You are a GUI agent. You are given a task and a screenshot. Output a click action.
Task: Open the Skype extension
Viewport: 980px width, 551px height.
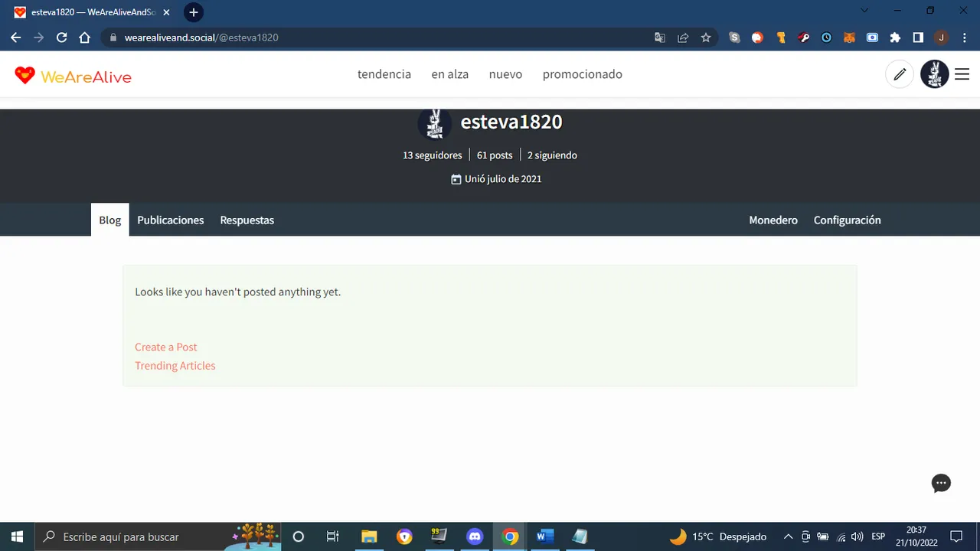[x=735, y=37]
